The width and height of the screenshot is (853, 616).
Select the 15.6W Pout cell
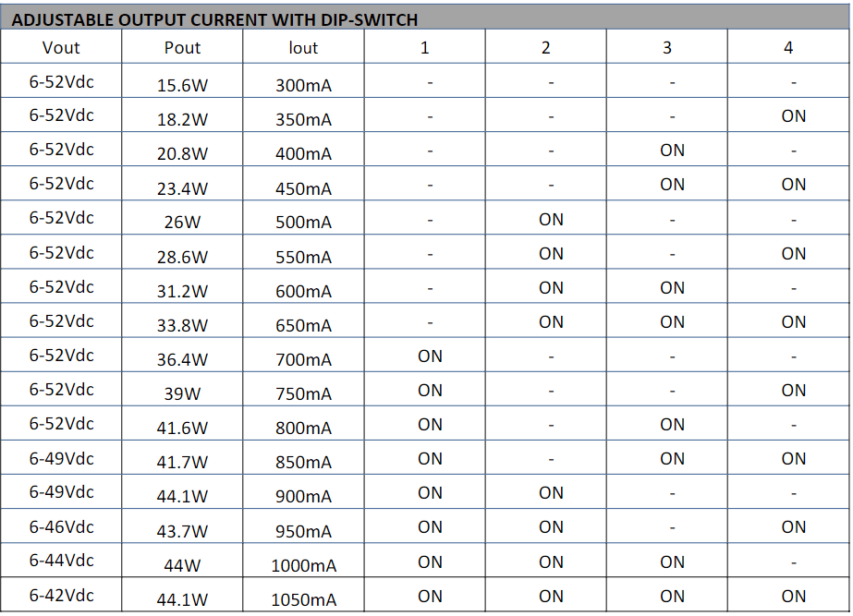(182, 85)
